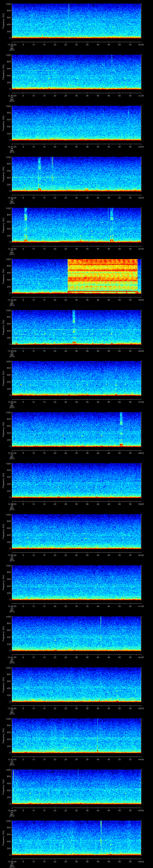Image resolution: width=153 pixels, height=868 pixels.
Task: Click the 12:34:00 start time label
Action: coord(12,300)
